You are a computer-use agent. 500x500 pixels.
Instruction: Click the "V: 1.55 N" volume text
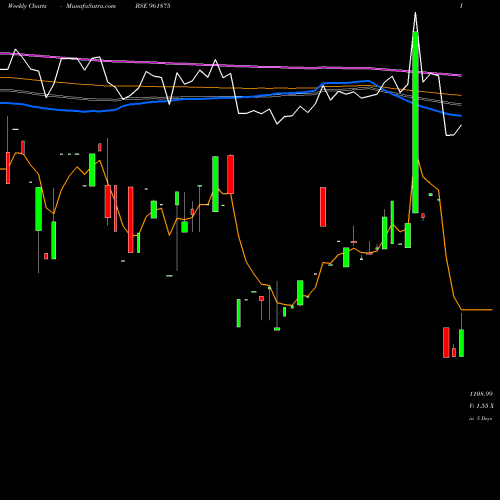pyautogui.click(x=481, y=406)
